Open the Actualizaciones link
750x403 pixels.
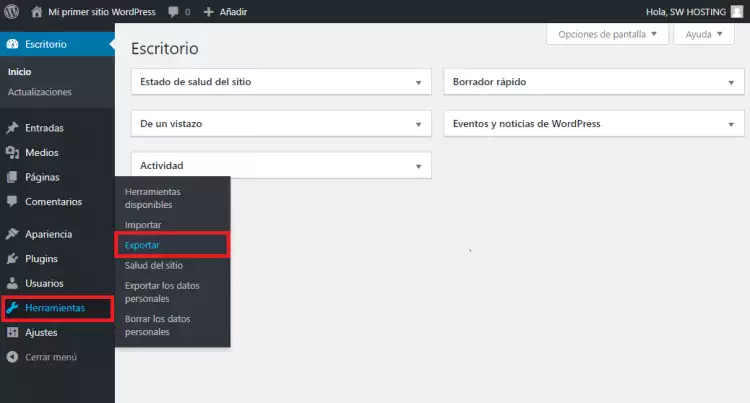coord(40,92)
